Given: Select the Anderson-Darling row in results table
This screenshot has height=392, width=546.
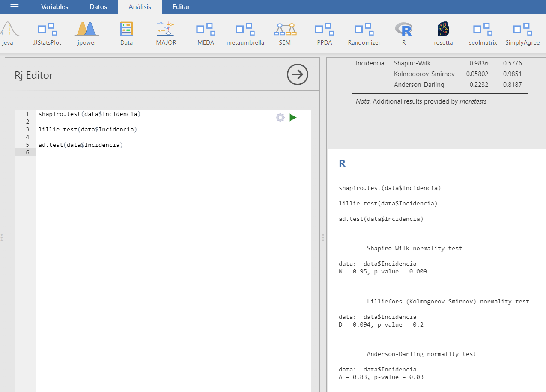Looking at the screenshot, I should [x=440, y=85].
